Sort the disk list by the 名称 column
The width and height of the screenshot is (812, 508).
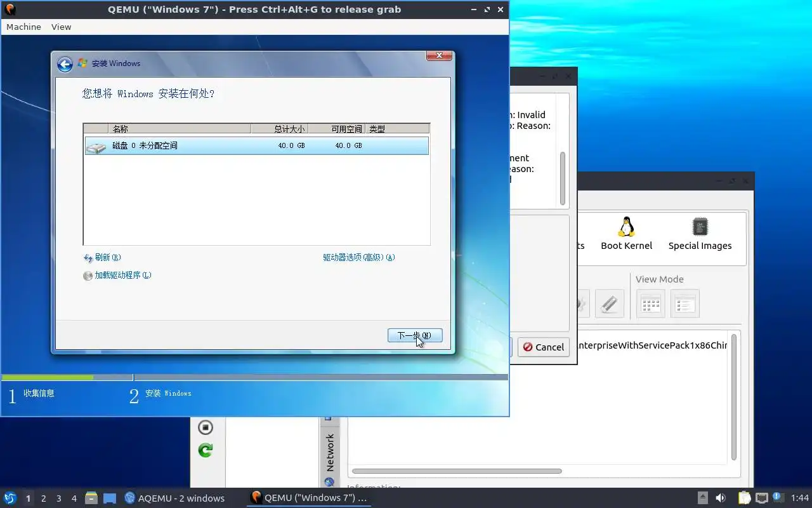coord(180,129)
